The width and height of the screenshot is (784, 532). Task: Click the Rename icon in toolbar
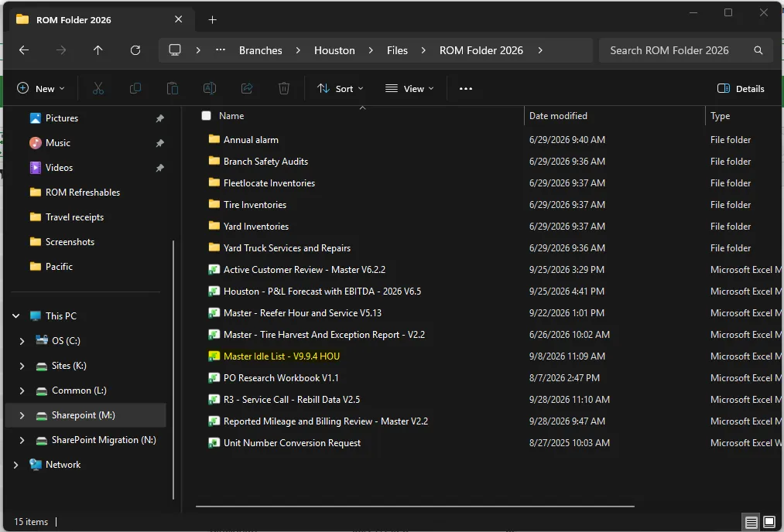click(x=210, y=88)
